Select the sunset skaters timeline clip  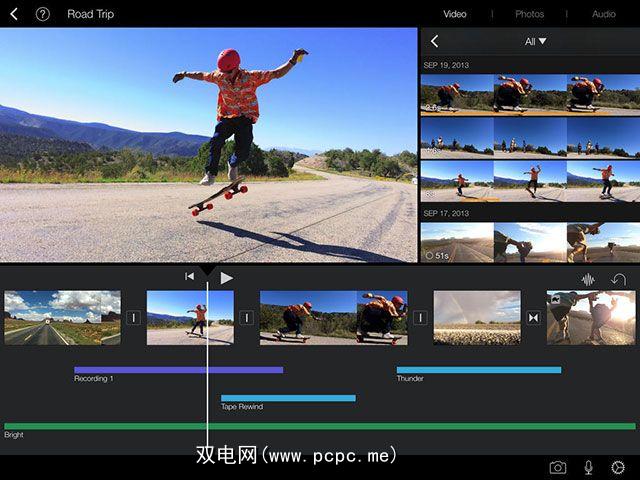tap(591, 318)
